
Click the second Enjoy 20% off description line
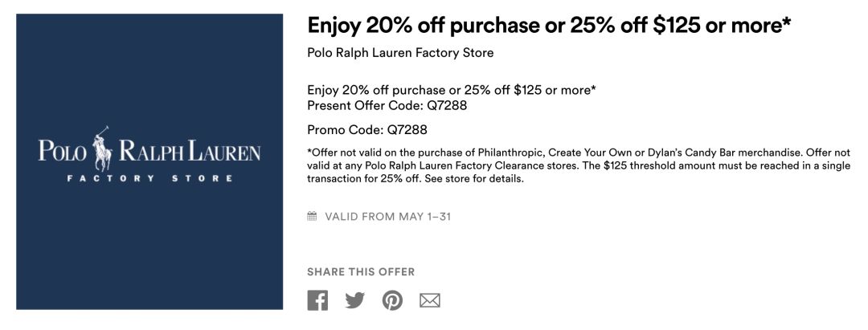click(451, 90)
